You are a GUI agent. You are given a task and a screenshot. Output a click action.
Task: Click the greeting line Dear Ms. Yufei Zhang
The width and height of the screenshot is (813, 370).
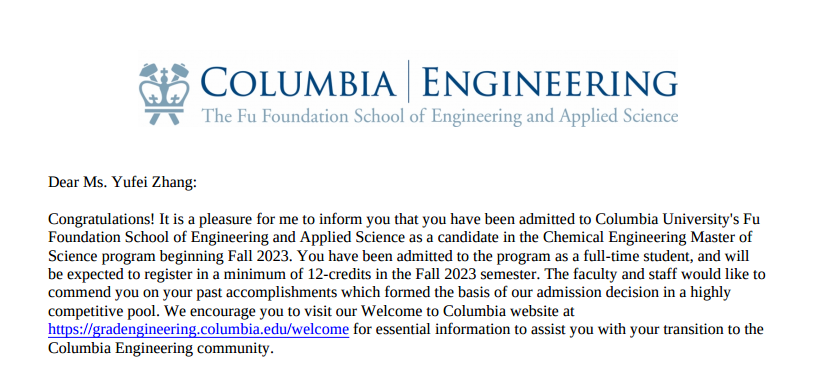122,182
